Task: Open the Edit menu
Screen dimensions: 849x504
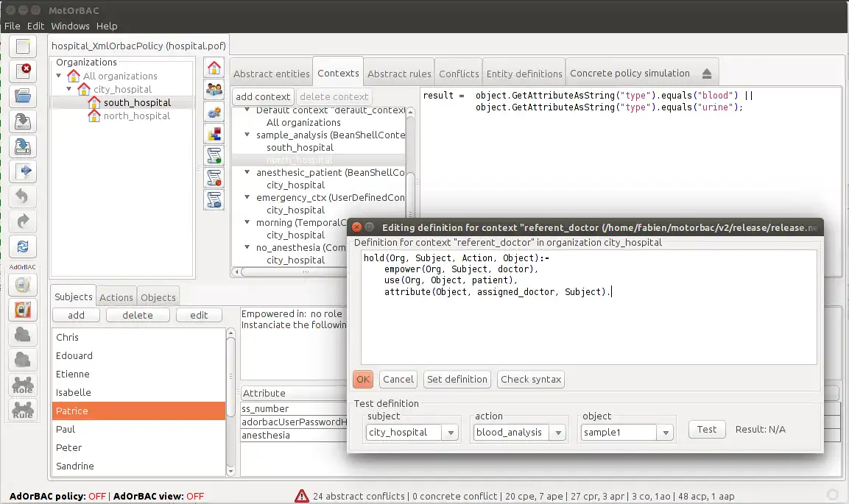Action: 36,26
